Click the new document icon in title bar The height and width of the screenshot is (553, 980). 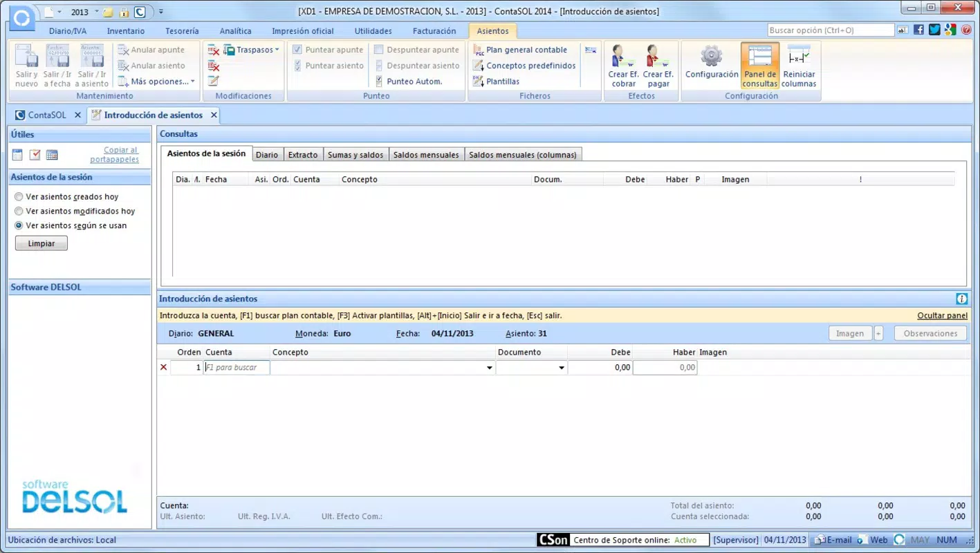point(48,12)
